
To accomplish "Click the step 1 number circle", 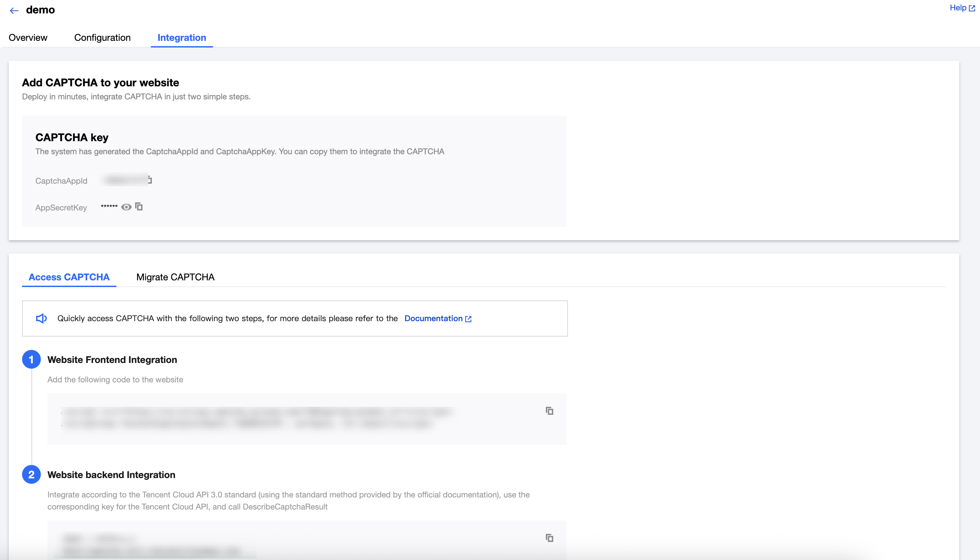I will point(31,359).
